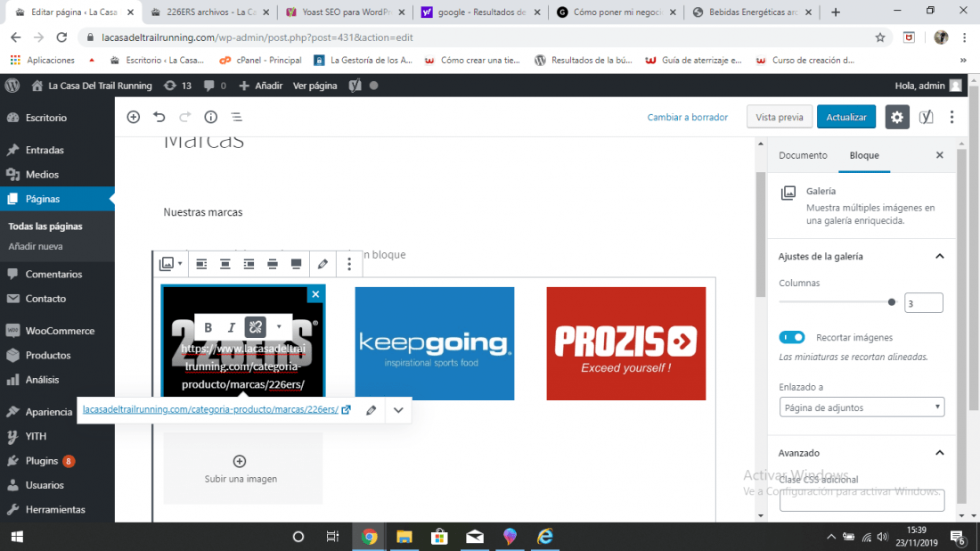Screen dimensions: 980x551
Task: Undo the last editor change
Action: (159, 117)
